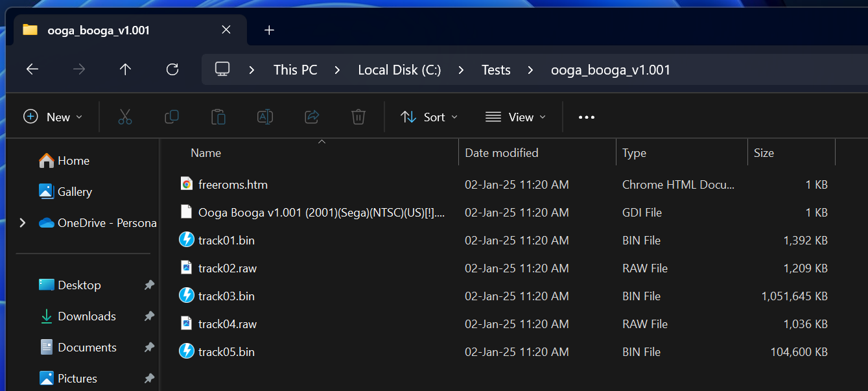Select the Ooga Booga v1.001 GDI file name

[322, 213]
